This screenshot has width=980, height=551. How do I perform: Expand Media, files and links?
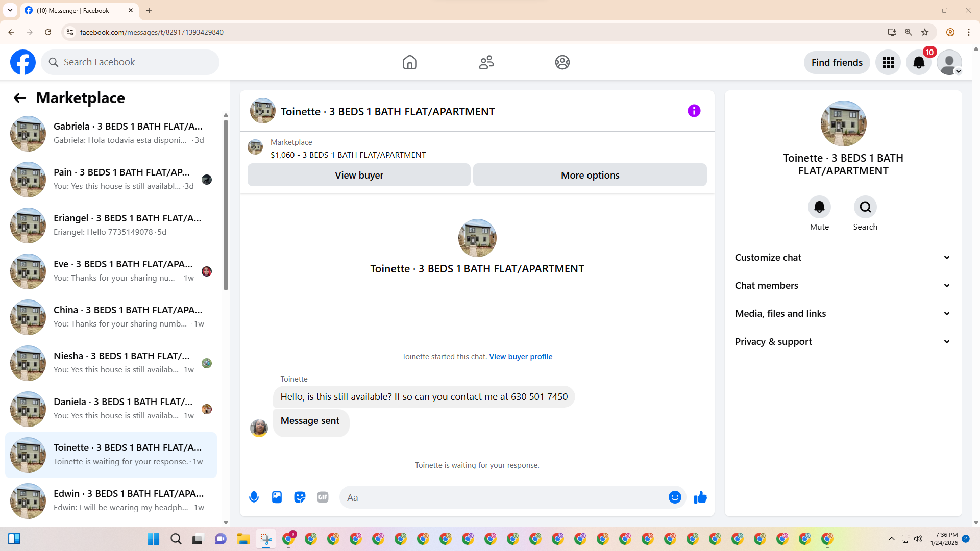[843, 313]
